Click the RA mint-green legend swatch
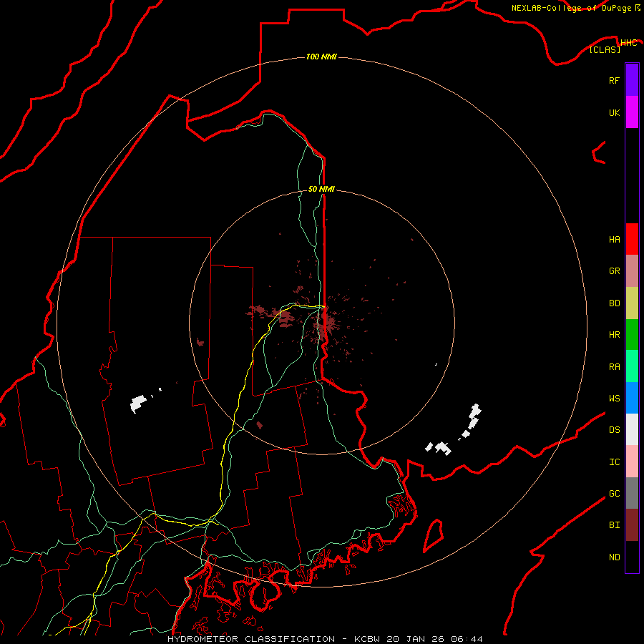This screenshot has width=644, height=644. (x=632, y=366)
